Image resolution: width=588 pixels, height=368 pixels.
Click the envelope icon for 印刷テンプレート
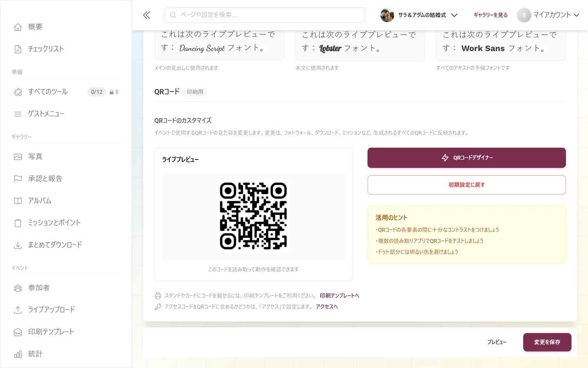point(18,332)
